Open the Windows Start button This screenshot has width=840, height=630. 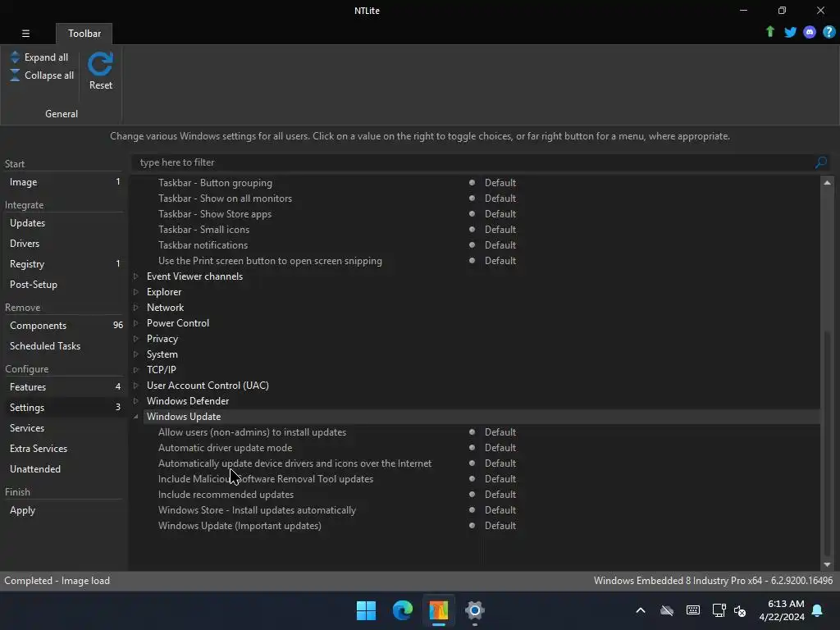point(366,610)
